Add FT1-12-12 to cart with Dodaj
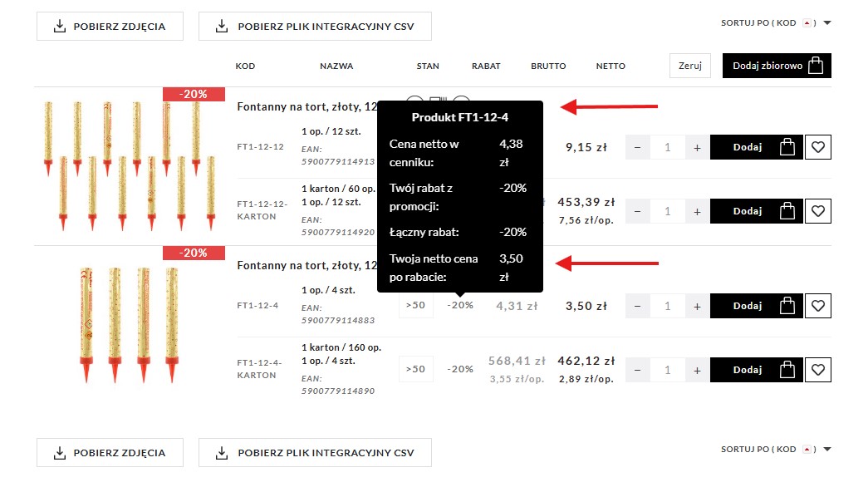The image size is (868, 492). 756,147
